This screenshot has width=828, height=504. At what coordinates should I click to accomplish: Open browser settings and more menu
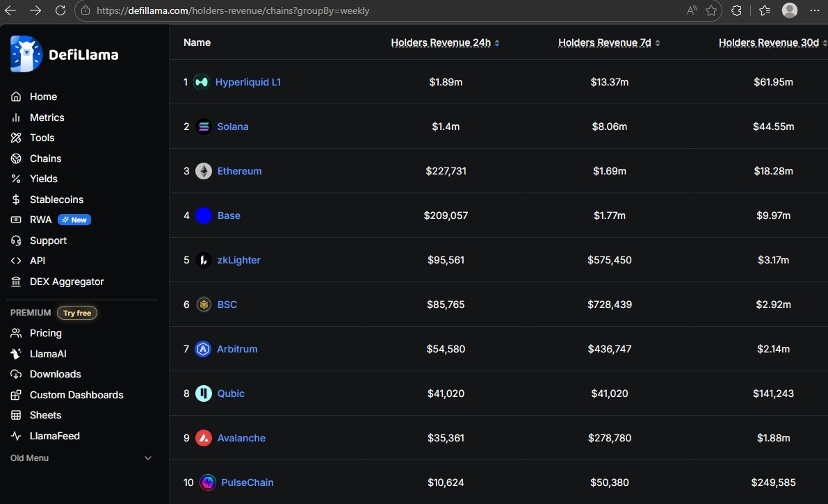coord(815,10)
